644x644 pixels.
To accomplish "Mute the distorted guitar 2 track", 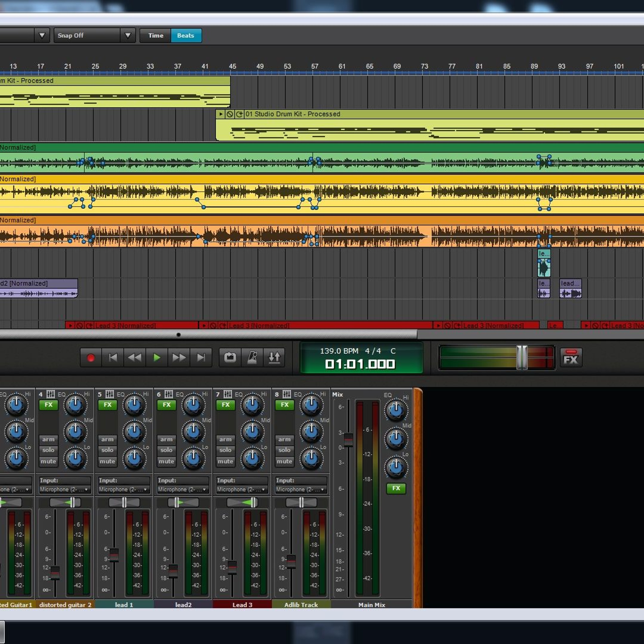I will click(x=48, y=461).
